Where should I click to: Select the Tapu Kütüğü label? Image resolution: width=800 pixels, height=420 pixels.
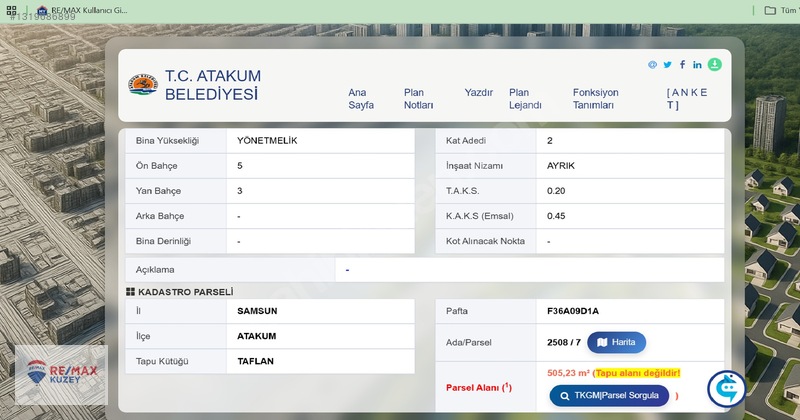(162, 361)
